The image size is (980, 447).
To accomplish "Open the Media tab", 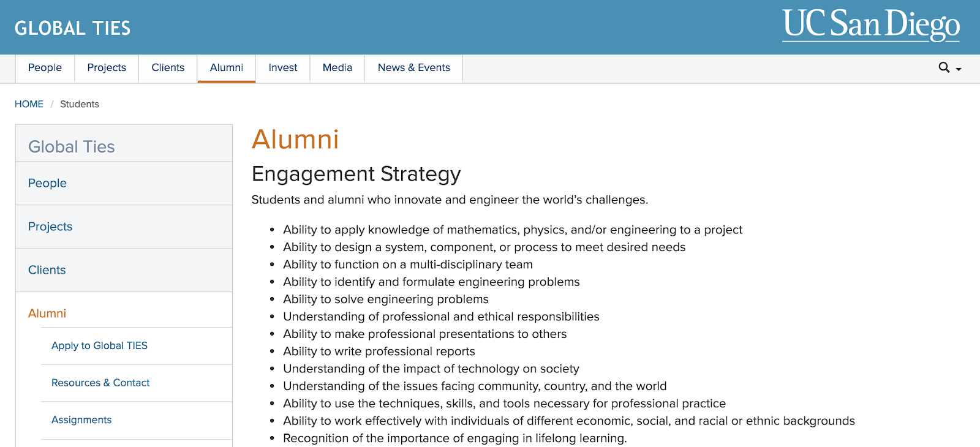I will 337,68.
